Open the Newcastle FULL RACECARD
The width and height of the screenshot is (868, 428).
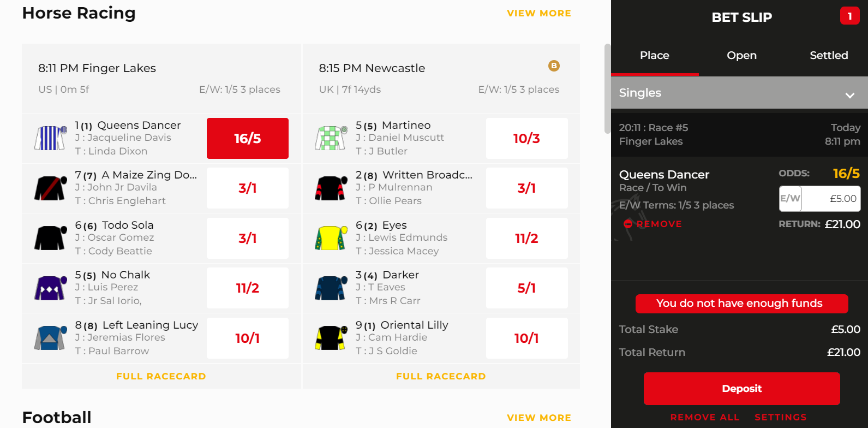pos(441,376)
